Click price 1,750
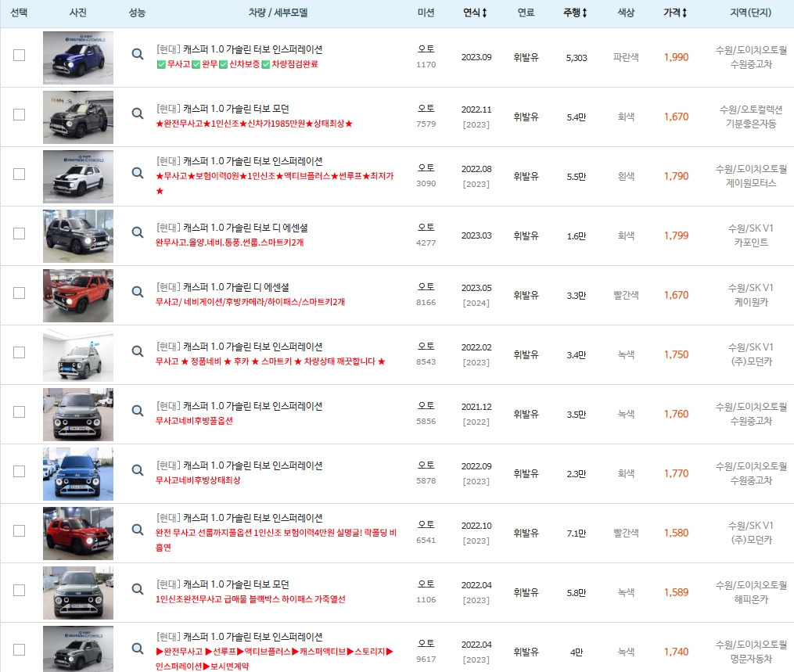Screen dimensions: 794x672 [x=676, y=354]
